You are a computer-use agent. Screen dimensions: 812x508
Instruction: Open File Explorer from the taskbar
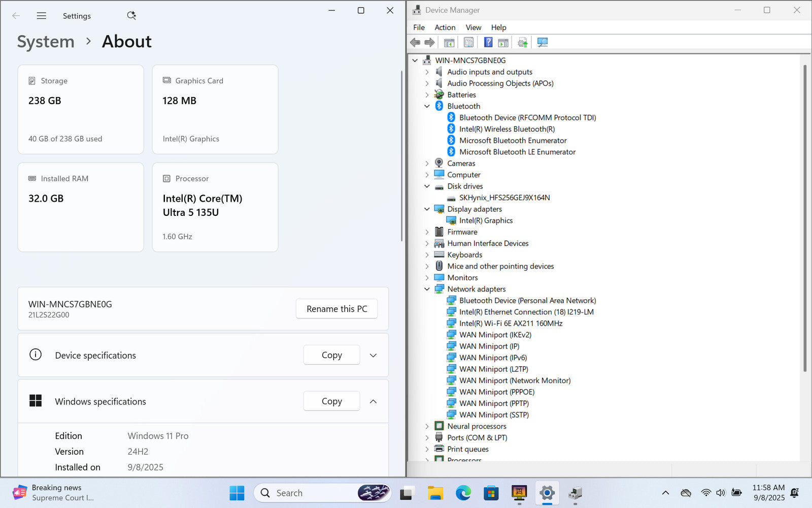coord(435,493)
